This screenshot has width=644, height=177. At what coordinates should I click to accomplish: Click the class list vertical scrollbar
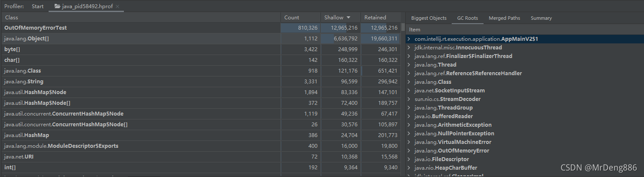pyautogui.click(x=404, y=27)
